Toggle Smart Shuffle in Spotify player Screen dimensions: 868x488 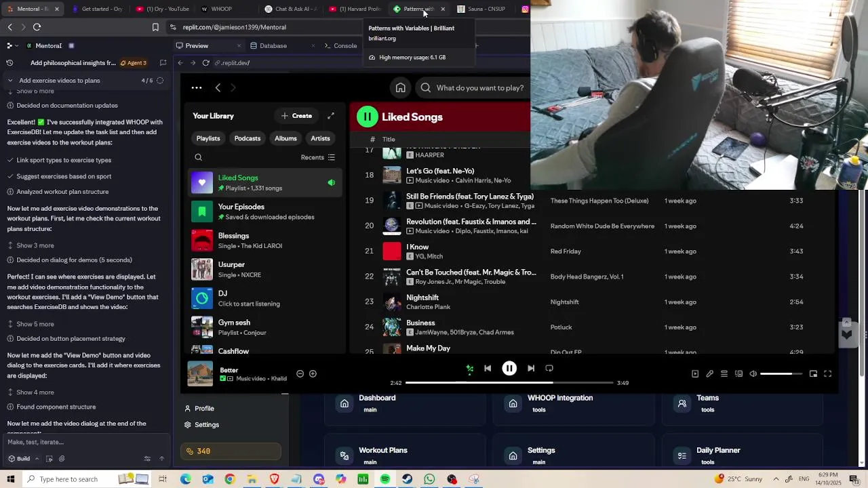[x=469, y=368]
